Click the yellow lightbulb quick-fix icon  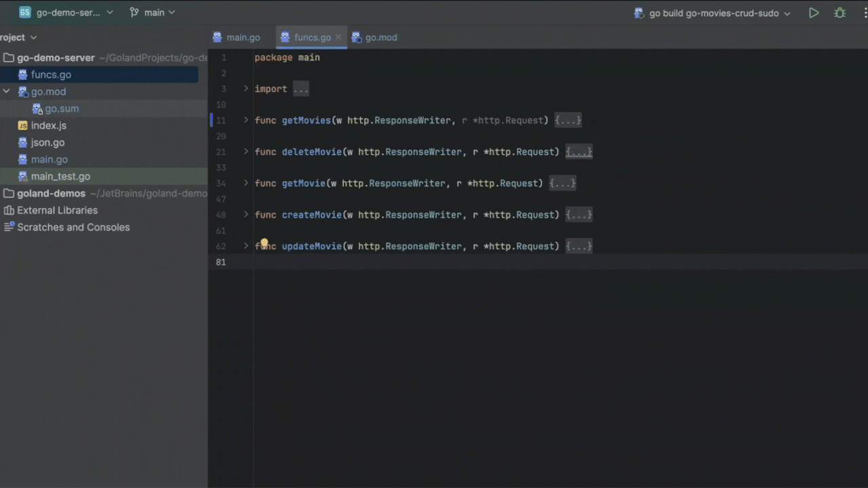[264, 243]
